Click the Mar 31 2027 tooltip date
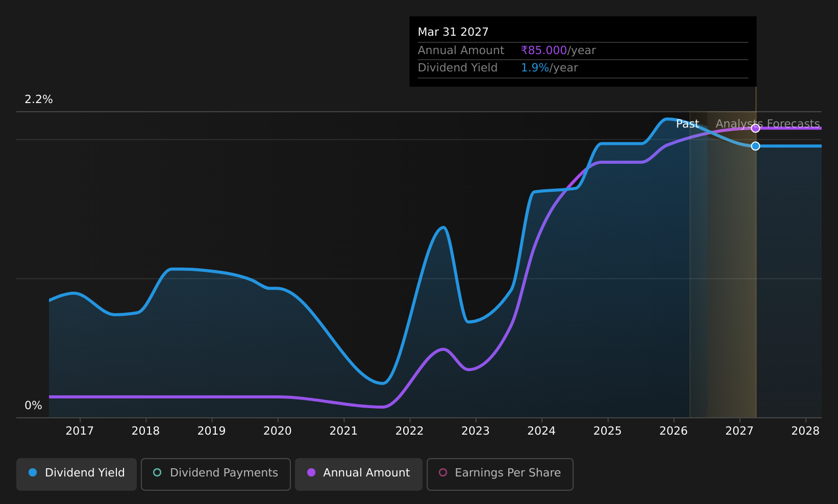838x504 pixels. pyautogui.click(x=453, y=32)
